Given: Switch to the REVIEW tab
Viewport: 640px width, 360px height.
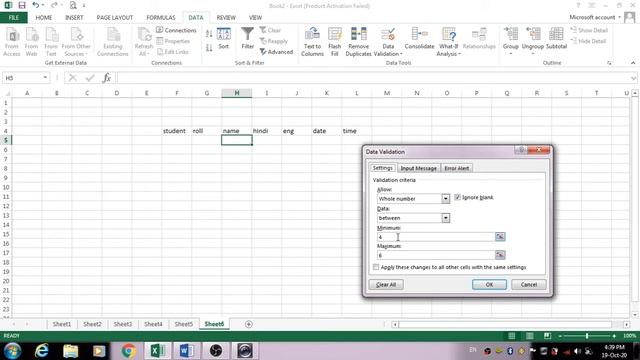Looking at the screenshot, I should point(226,18).
